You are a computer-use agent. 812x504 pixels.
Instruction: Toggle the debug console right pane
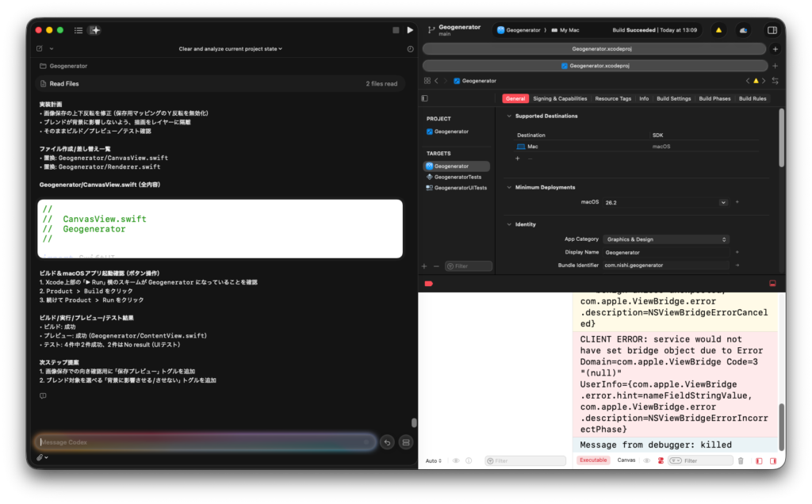click(772, 460)
